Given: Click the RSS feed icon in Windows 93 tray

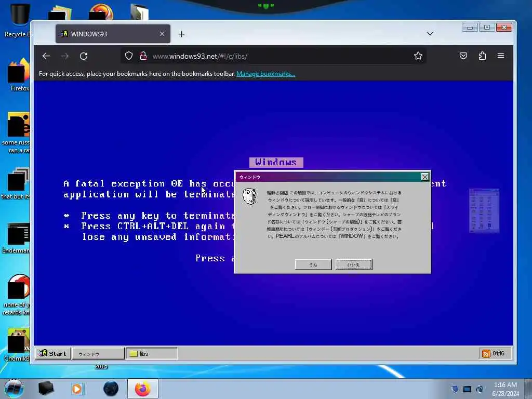Looking at the screenshot, I should (x=486, y=353).
